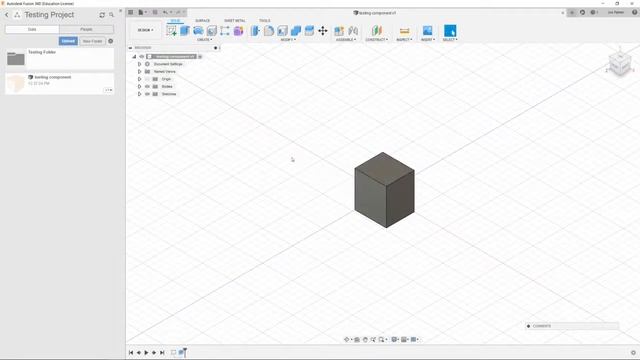Toggle visibility of the Bodies folder
The width and height of the screenshot is (640, 360).
147,87
